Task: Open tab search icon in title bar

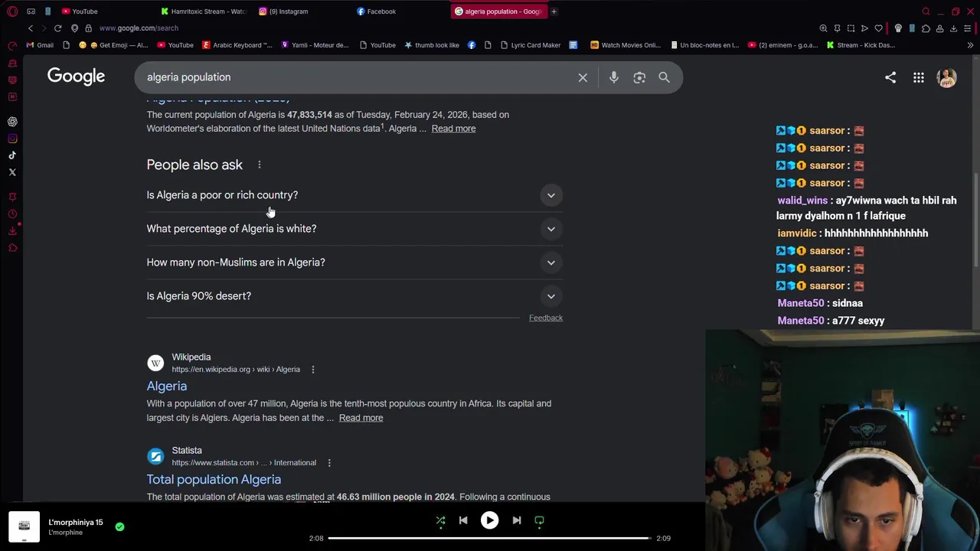Action: tap(926, 11)
